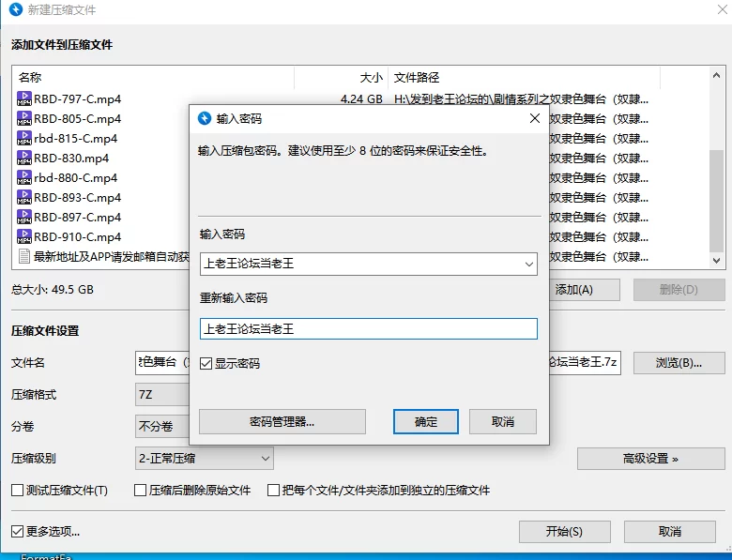Click the MP4 icon of RBD-797-C.mp4
Viewport: 732px width, 560px height.
tap(24, 98)
